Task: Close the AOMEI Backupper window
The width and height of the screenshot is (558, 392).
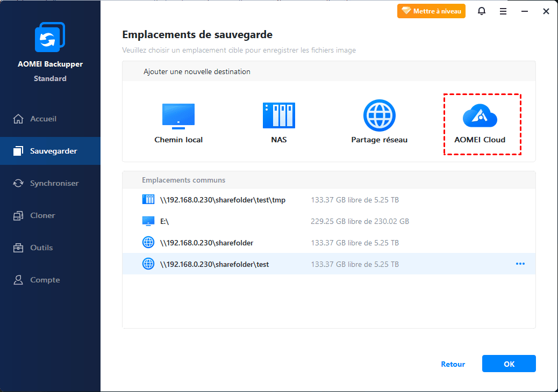Action: click(546, 11)
